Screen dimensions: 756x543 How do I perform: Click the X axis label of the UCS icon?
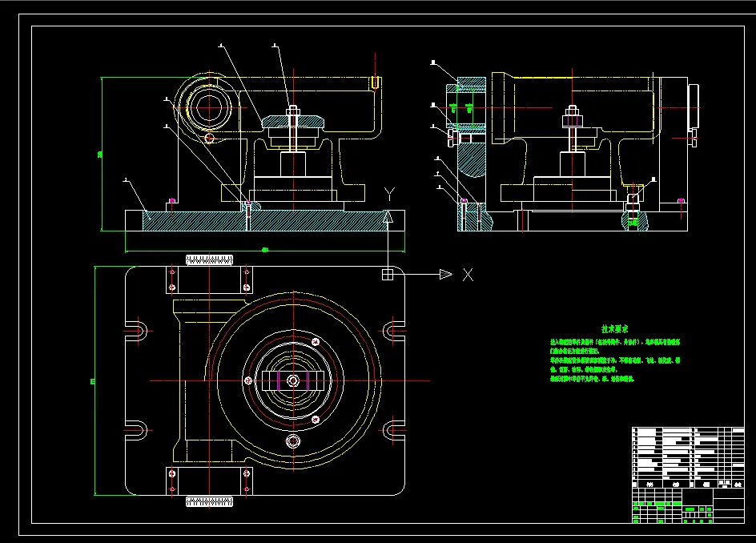(x=468, y=275)
